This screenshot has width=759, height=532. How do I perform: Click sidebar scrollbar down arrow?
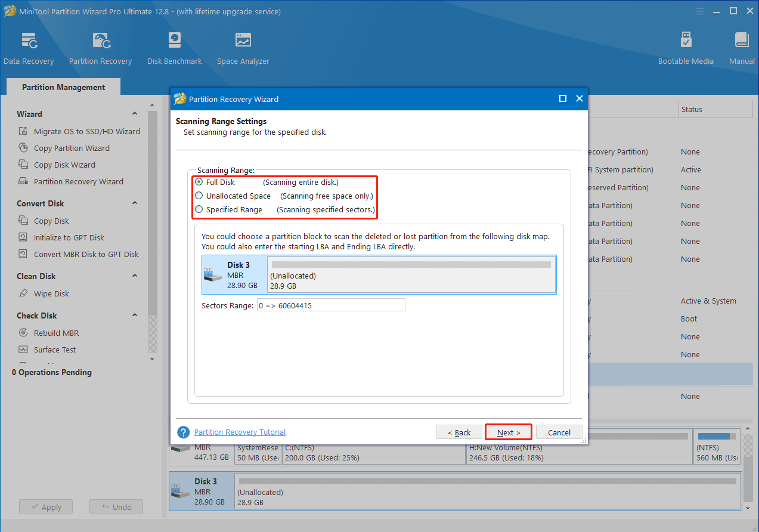coord(152,359)
